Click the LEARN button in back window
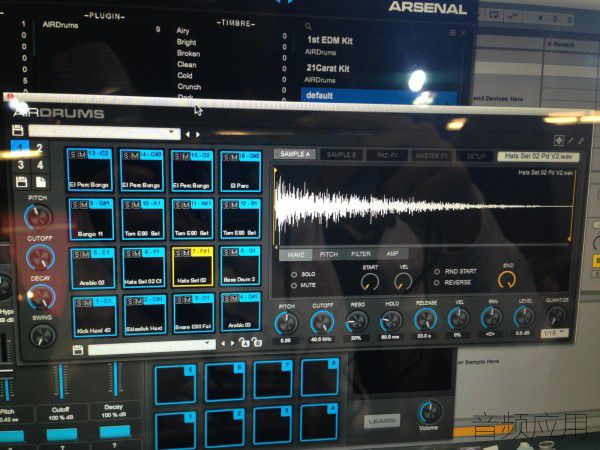Screen dimensions: 600x450 click(382, 421)
